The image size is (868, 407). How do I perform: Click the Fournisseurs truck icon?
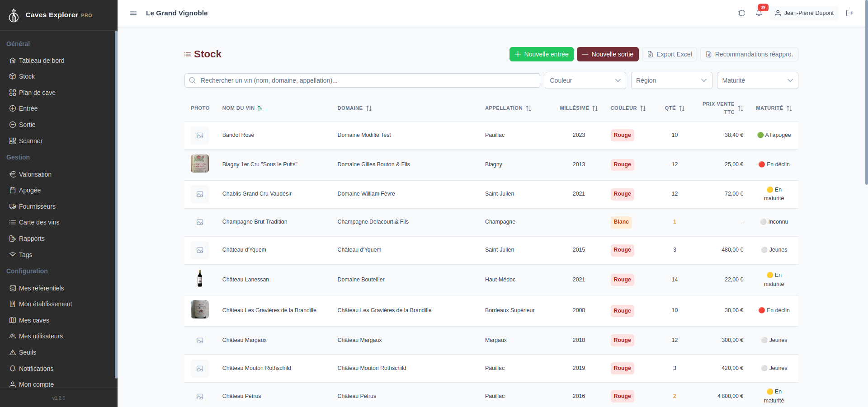pyautogui.click(x=13, y=206)
